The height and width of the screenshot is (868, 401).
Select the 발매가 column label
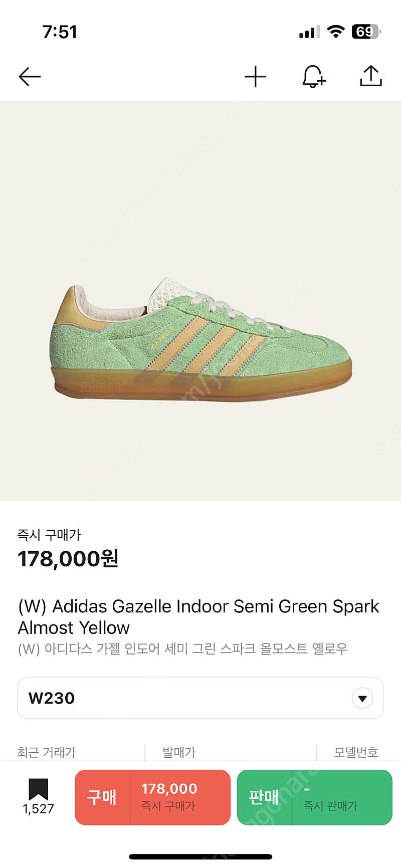[x=179, y=752]
